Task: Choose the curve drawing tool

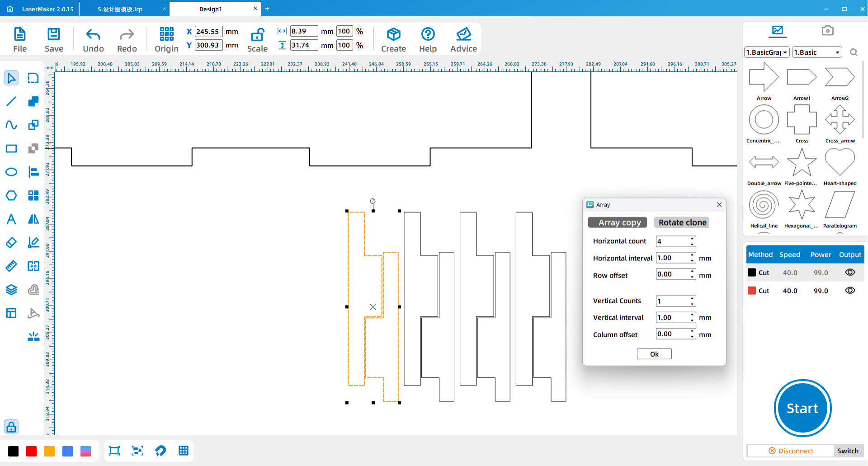Action: 11,125
